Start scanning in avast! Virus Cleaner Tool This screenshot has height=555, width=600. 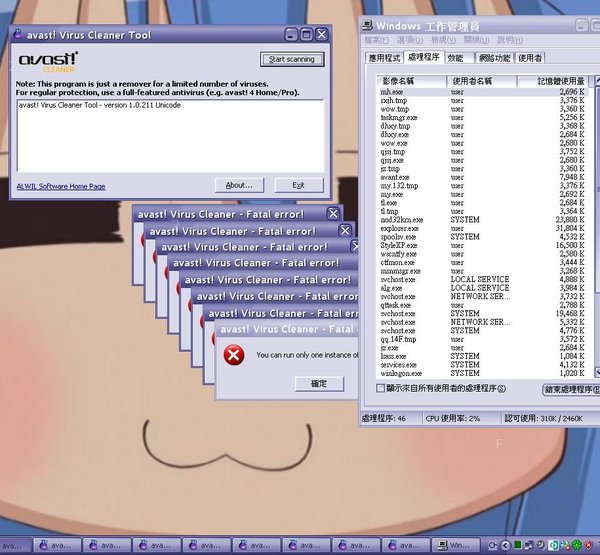point(292,59)
